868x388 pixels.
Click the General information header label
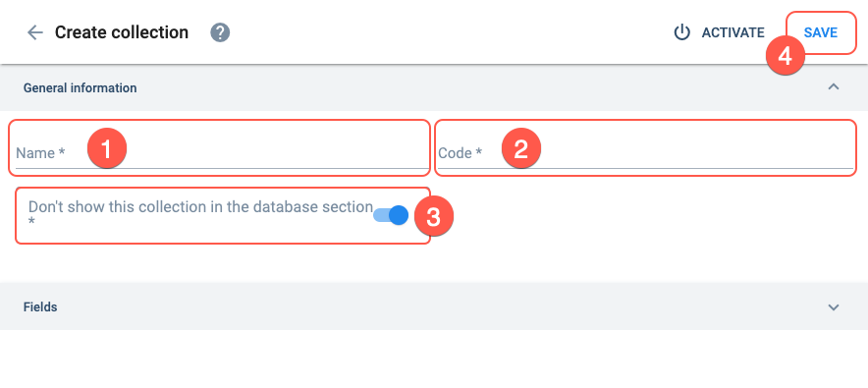coord(80,88)
